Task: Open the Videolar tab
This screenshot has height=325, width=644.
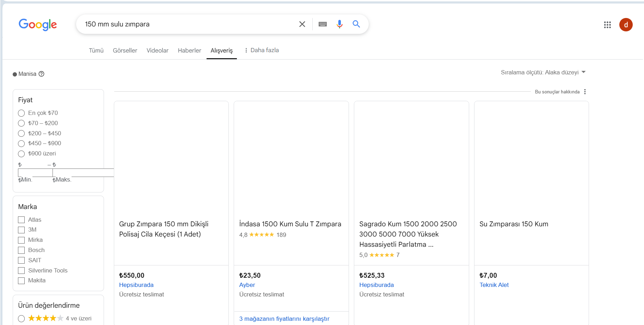Action: [157, 50]
